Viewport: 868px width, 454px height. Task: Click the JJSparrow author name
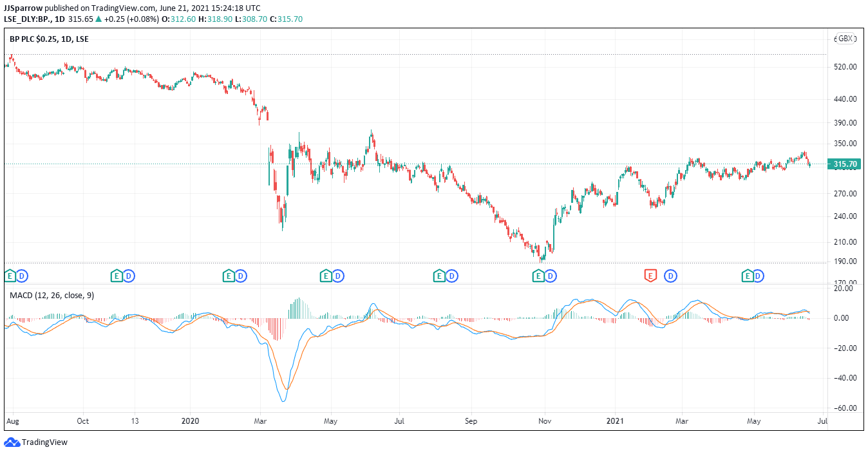[x=23, y=8]
